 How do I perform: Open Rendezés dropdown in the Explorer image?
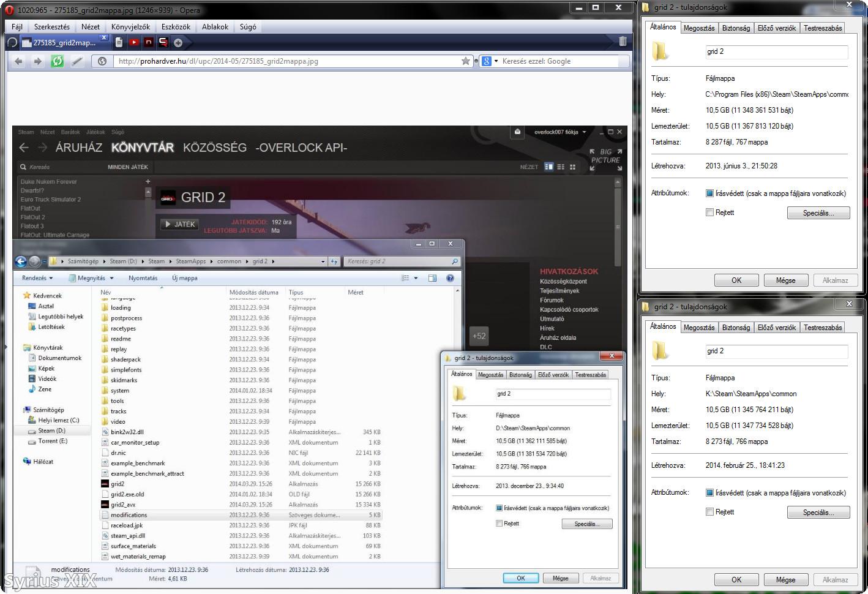(37, 278)
